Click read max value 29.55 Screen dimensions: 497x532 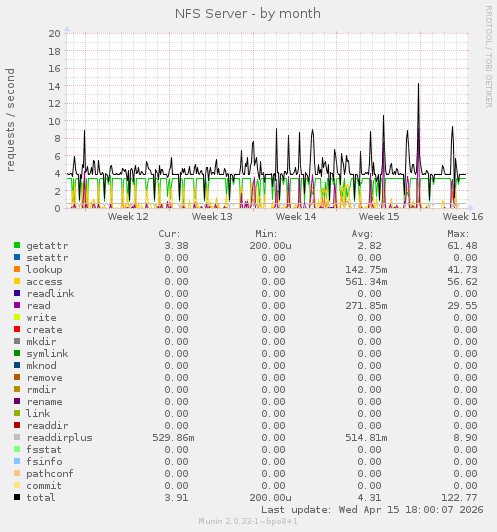[x=462, y=306]
